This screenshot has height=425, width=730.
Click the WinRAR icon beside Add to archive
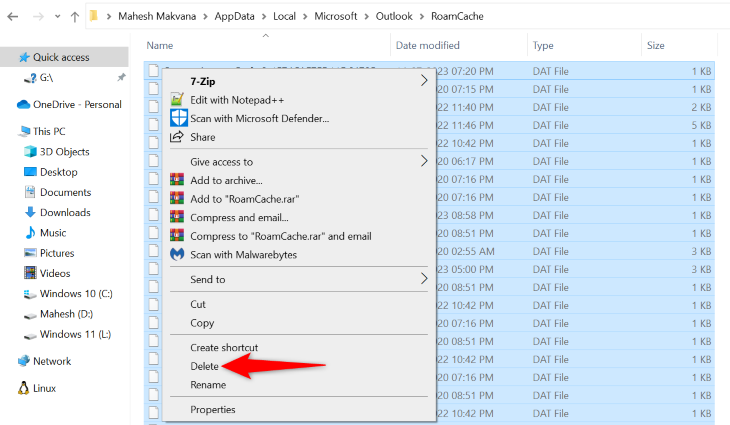[x=178, y=180]
